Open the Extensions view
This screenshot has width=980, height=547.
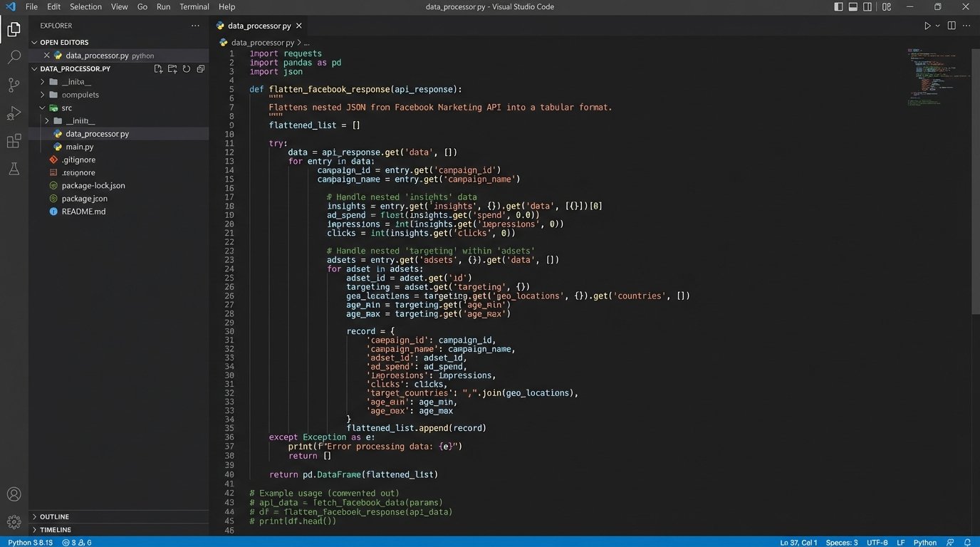coord(14,141)
